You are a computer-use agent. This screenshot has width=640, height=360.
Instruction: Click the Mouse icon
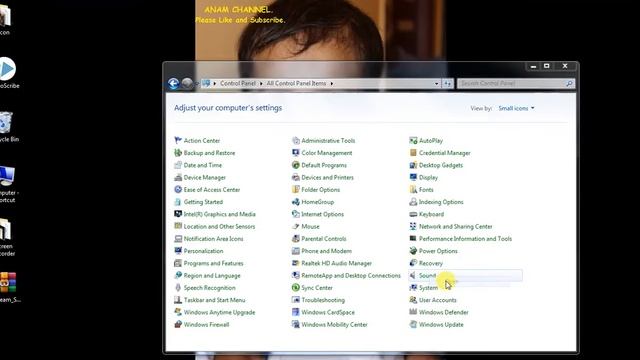pos(296,226)
